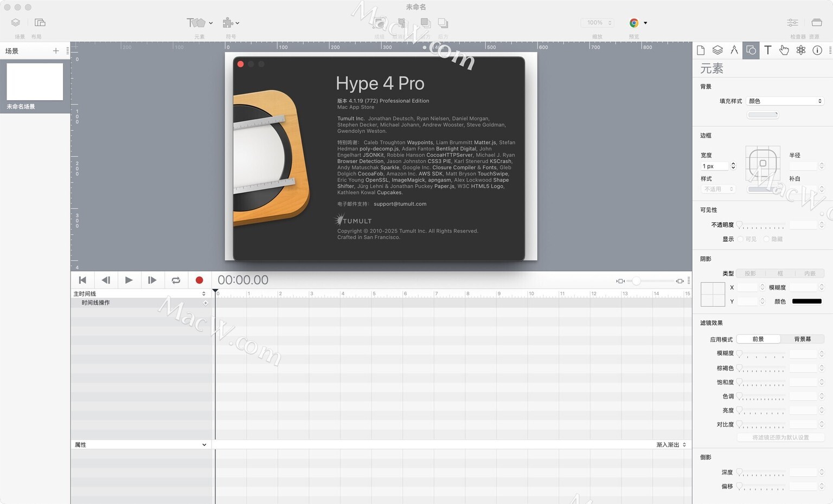The width and height of the screenshot is (833, 504).
Task: Click the Send to Back (后方) icon
Action: coord(443,23)
